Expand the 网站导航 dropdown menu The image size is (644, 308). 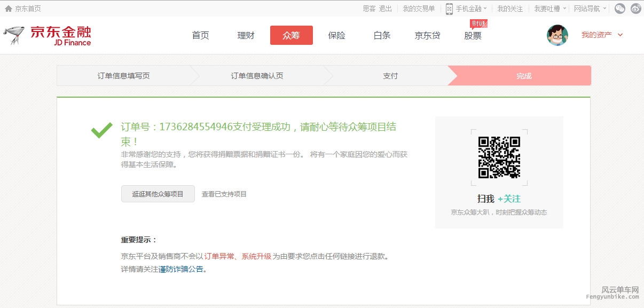coord(590,9)
